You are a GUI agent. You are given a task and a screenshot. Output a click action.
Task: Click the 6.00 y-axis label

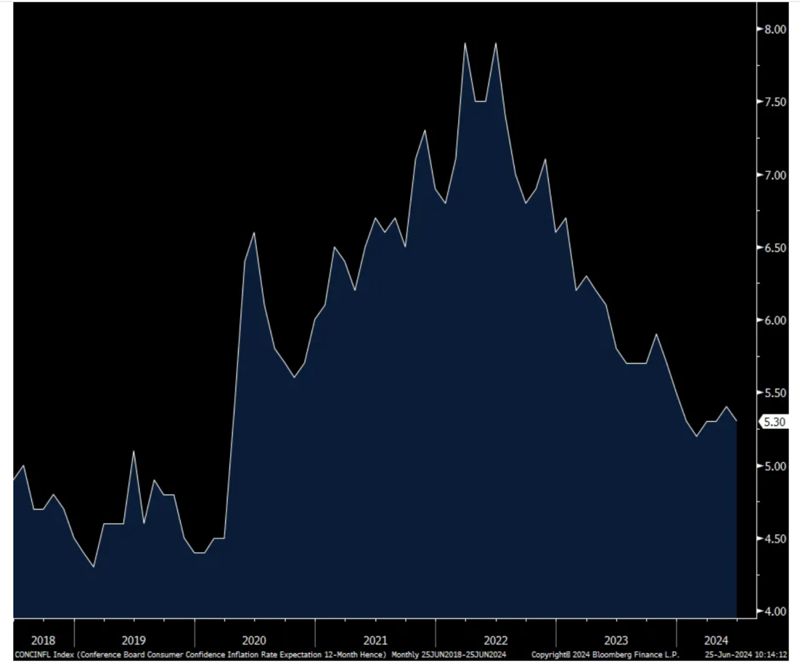(x=775, y=320)
